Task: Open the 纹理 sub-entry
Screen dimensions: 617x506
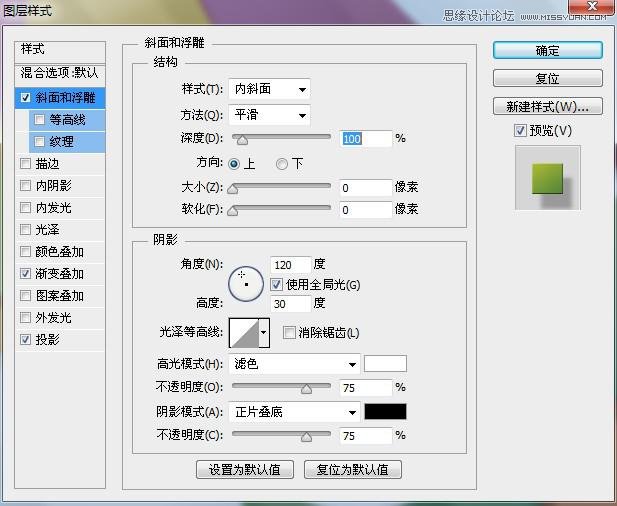Action: click(61, 142)
